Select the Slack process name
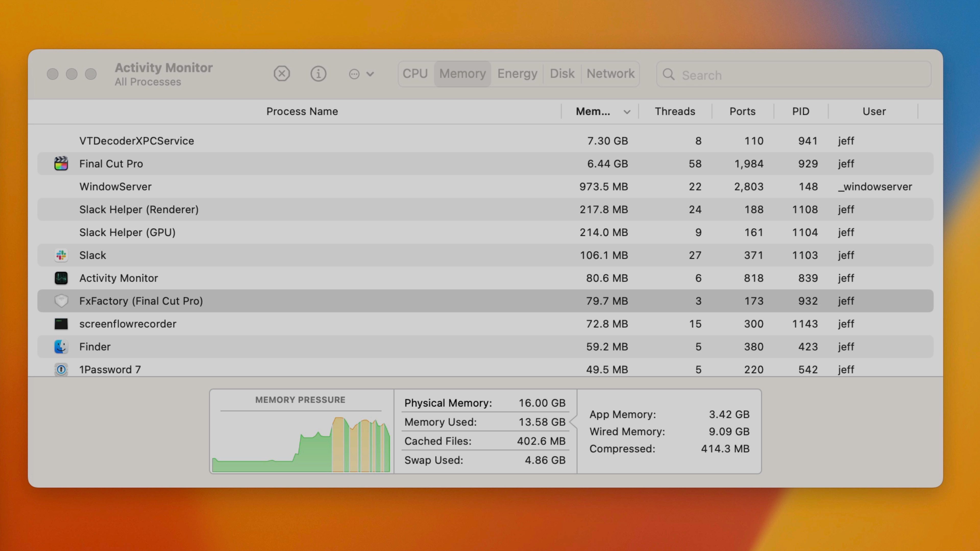Viewport: 980px width, 551px height. [x=92, y=255]
